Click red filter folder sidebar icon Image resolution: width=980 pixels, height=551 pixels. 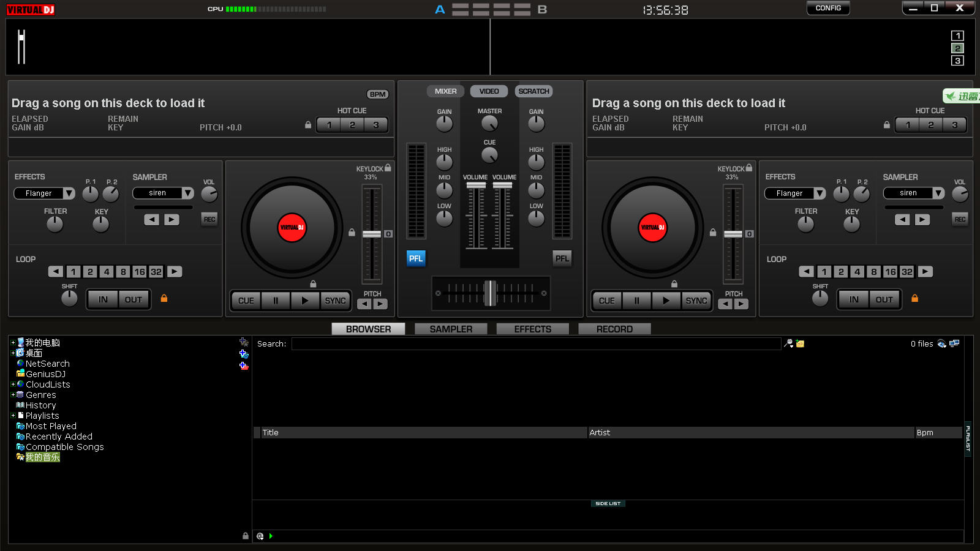click(244, 365)
